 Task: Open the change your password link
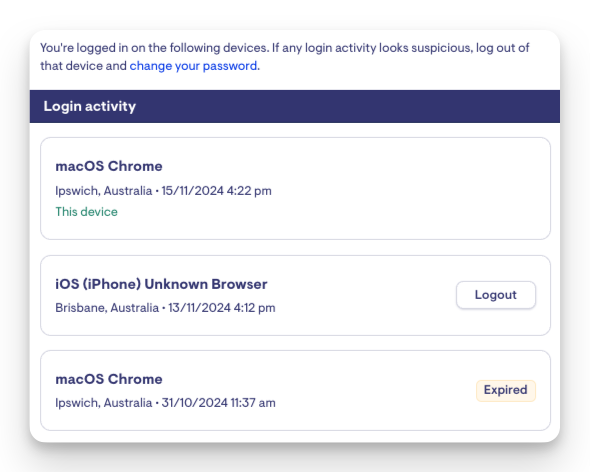coord(194,66)
